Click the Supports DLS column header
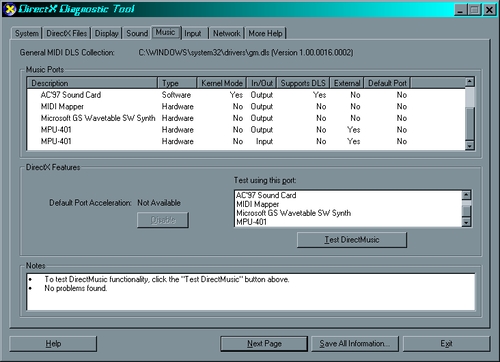The width and height of the screenshot is (500, 362). (x=303, y=83)
